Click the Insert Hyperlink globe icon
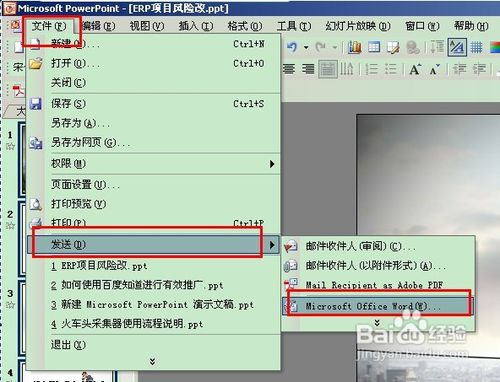500x382 pixels. (x=413, y=47)
